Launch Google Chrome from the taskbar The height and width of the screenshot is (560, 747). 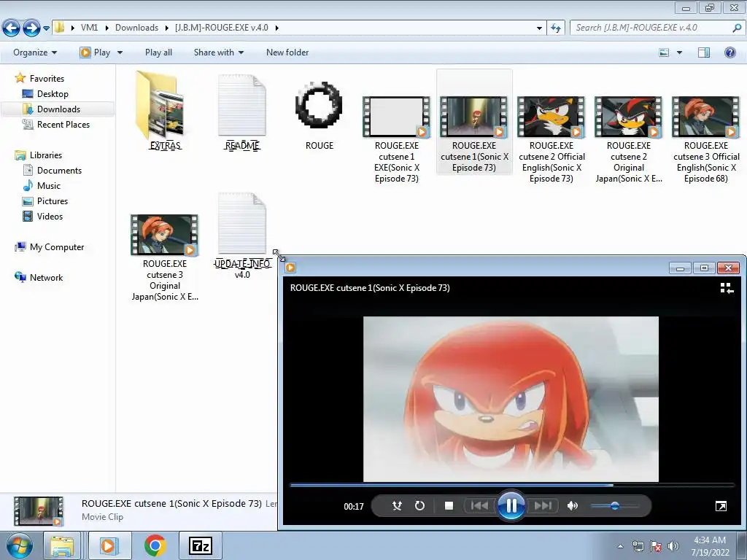click(x=155, y=545)
